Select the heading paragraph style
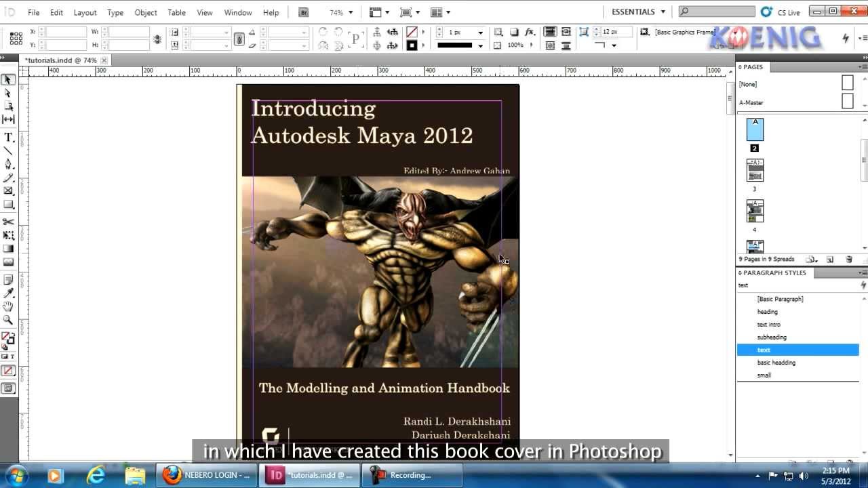 pyautogui.click(x=767, y=312)
